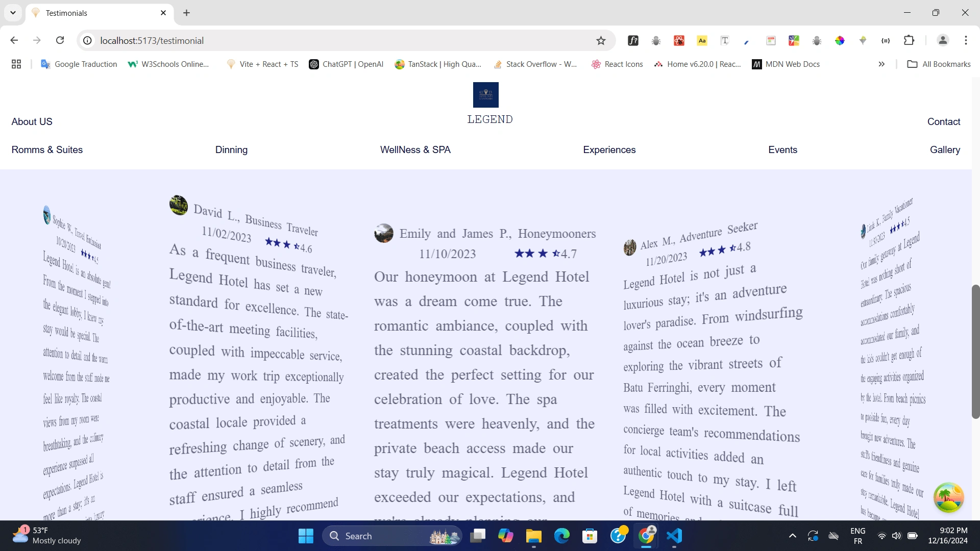Click the Legend hotel logo image
This screenshot has width=980, height=551.
[x=485, y=95]
